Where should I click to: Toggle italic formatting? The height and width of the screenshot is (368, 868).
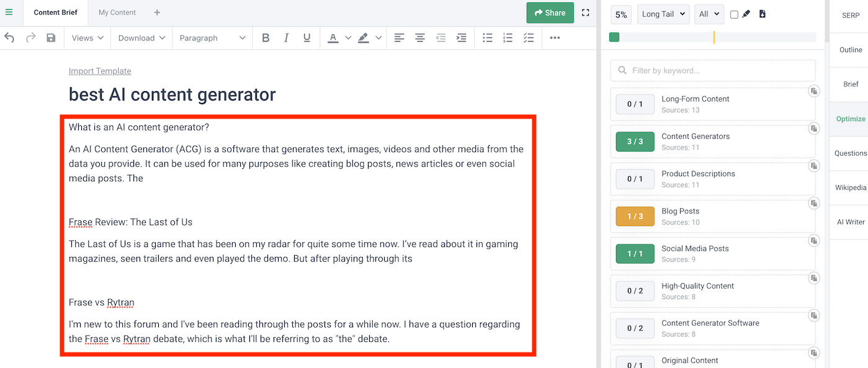286,38
